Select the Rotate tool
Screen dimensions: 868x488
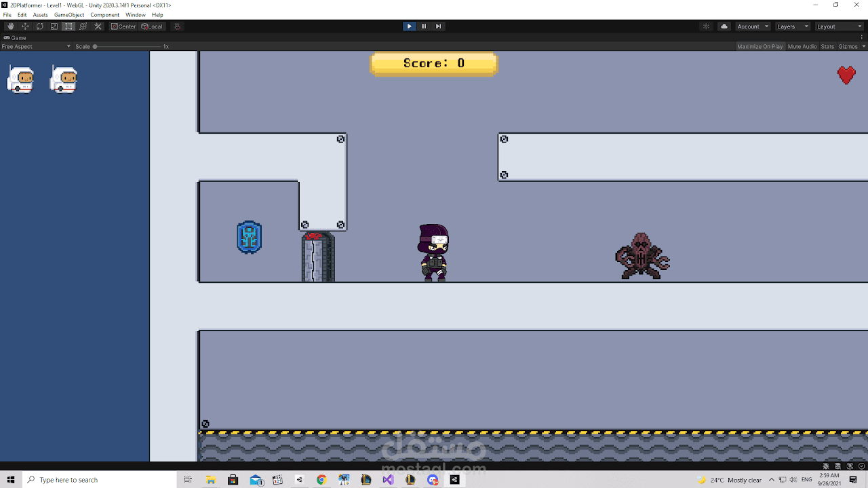click(x=40, y=26)
